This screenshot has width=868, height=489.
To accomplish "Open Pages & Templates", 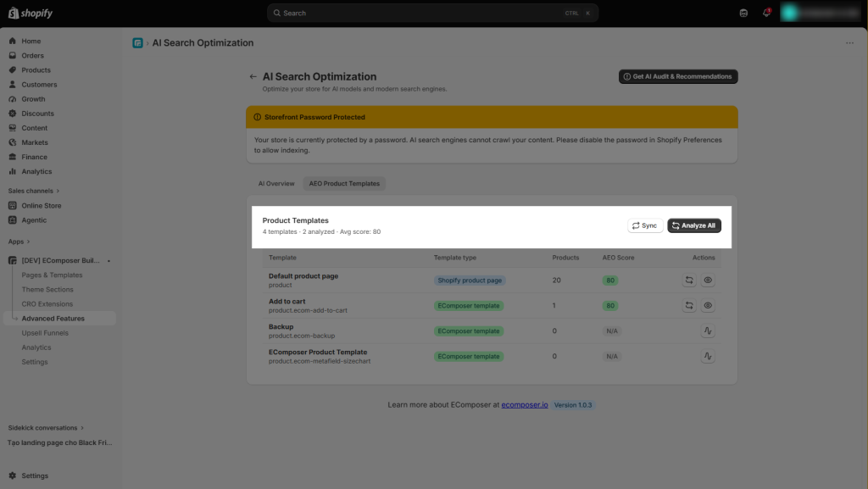I will coord(52,275).
